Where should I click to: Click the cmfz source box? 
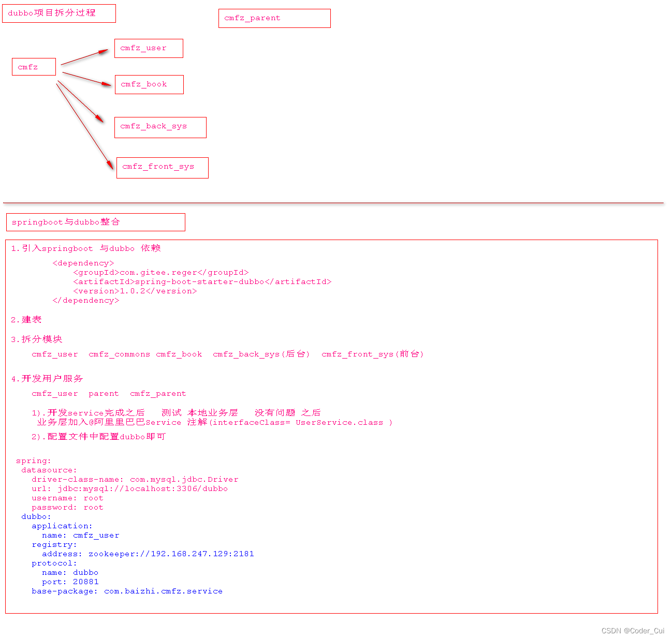34,67
